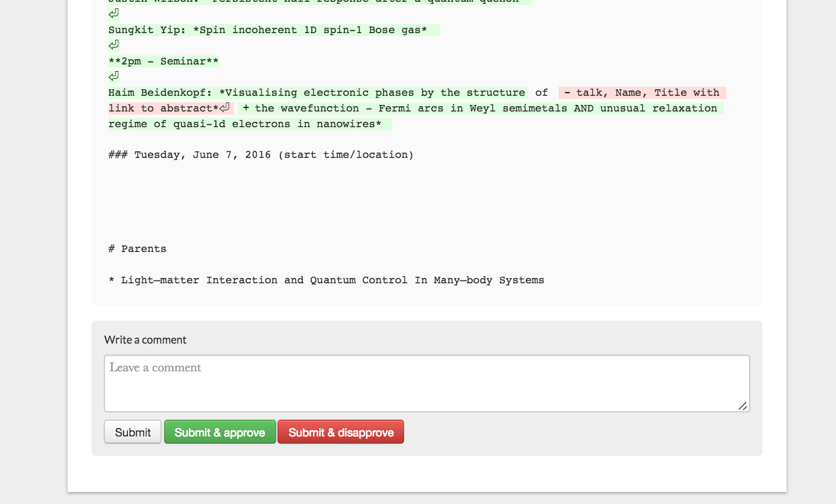Click return symbol after removed 'abstract*' text
The width and height of the screenshot is (836, 504).
[225, 109]
